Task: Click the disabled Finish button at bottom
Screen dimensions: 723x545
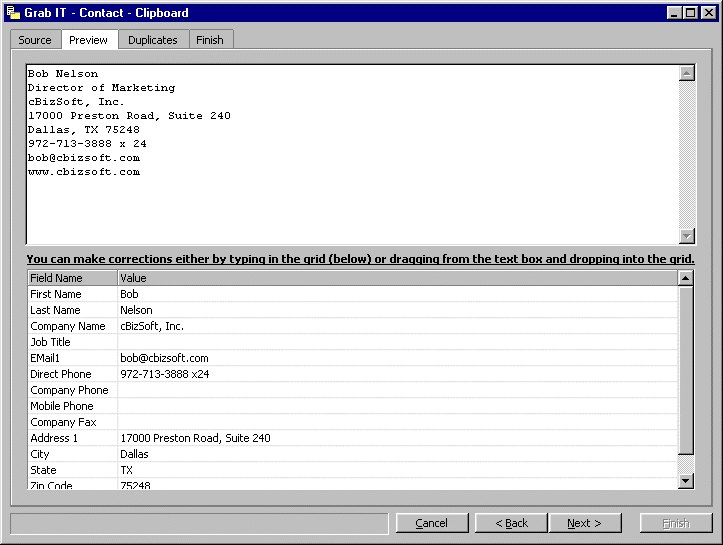Action: point(676,523)
